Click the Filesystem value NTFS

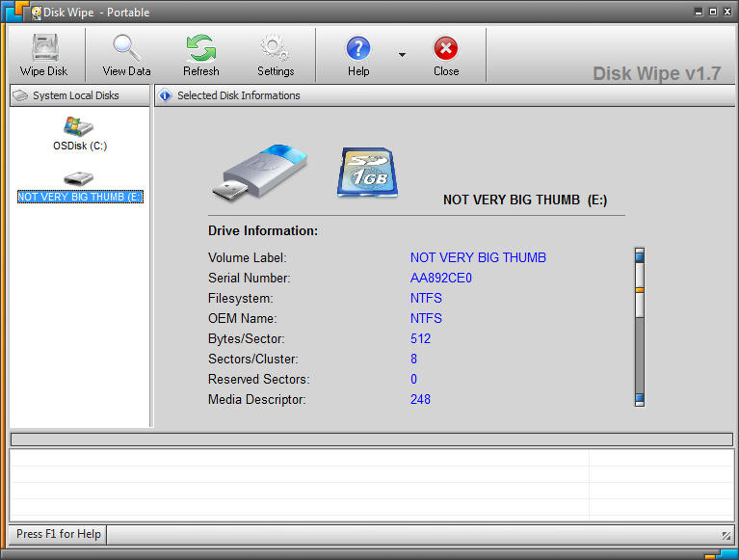pyautogui.click(x=426, y=299)
